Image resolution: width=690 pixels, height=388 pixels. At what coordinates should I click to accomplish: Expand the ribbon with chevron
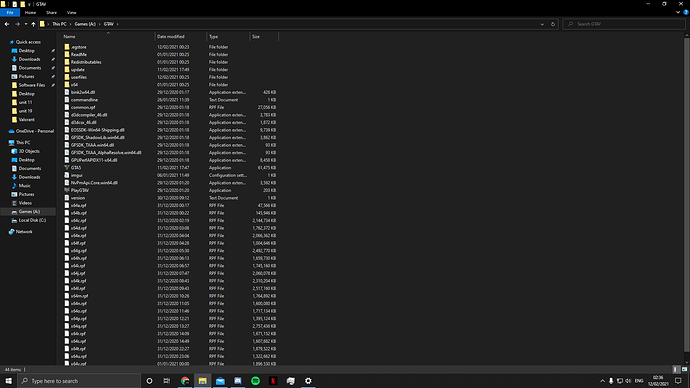point(678,12)
